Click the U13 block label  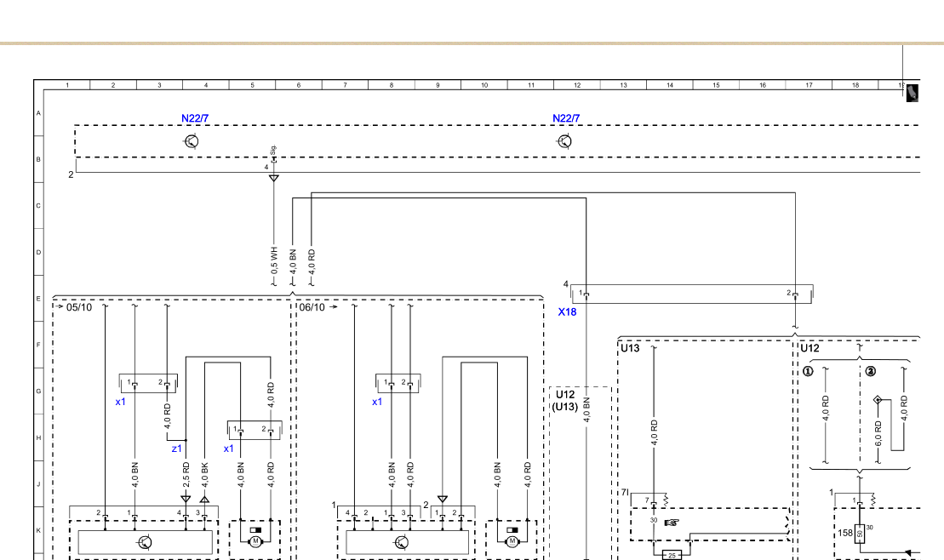tap(631, 348)
